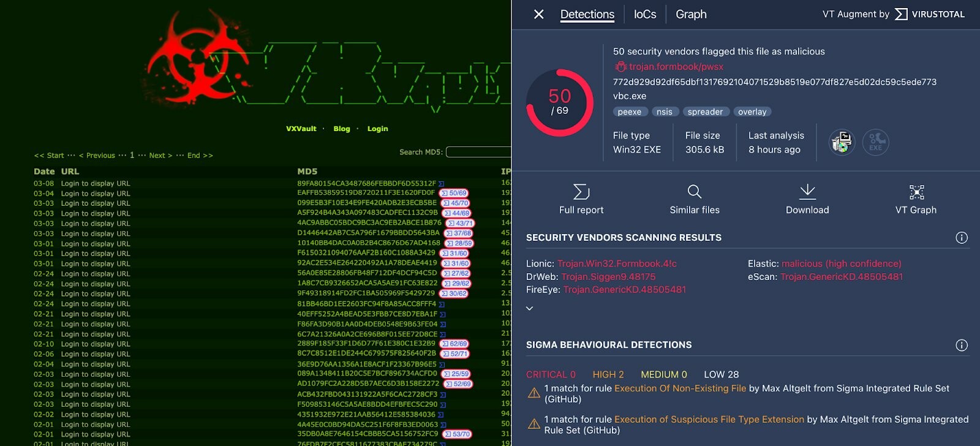Go to Previous page in VXVault pagination
The height and width of the screenshot is (446, 980).
coord(97,156)
